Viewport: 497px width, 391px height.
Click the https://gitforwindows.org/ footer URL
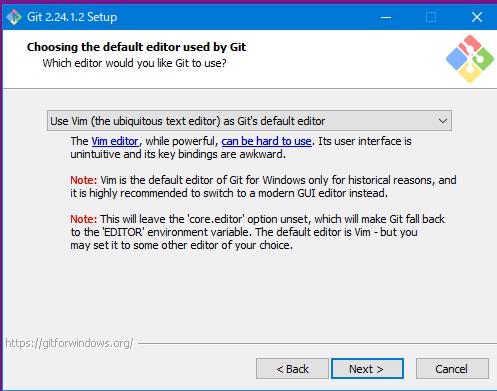click(69, 343)
